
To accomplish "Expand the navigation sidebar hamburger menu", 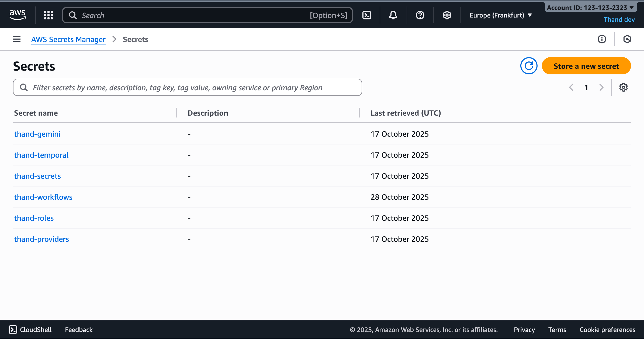I will (16, 39).
